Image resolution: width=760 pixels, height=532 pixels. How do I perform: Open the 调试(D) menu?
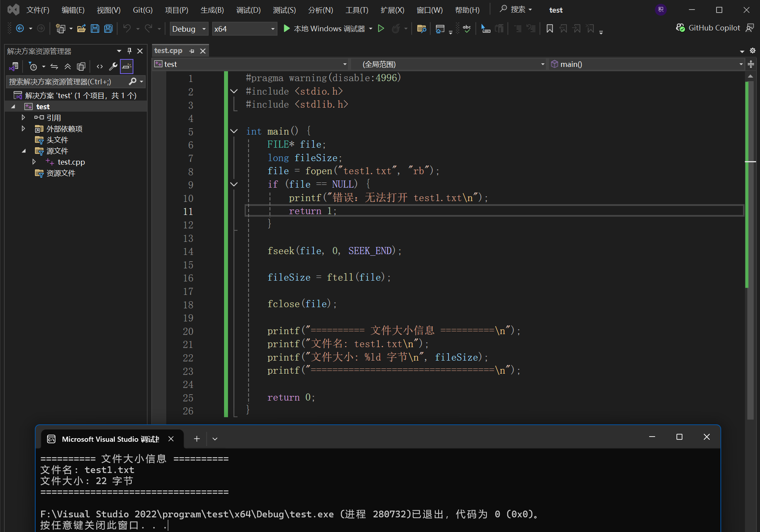[x=248, y=10]
